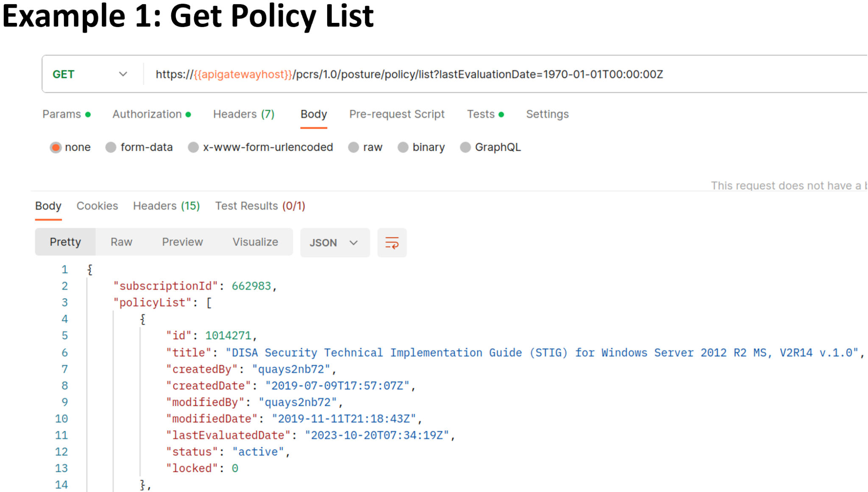View the Headers (7) request tab
868x492 pixels.
click(x=244, y=114)
